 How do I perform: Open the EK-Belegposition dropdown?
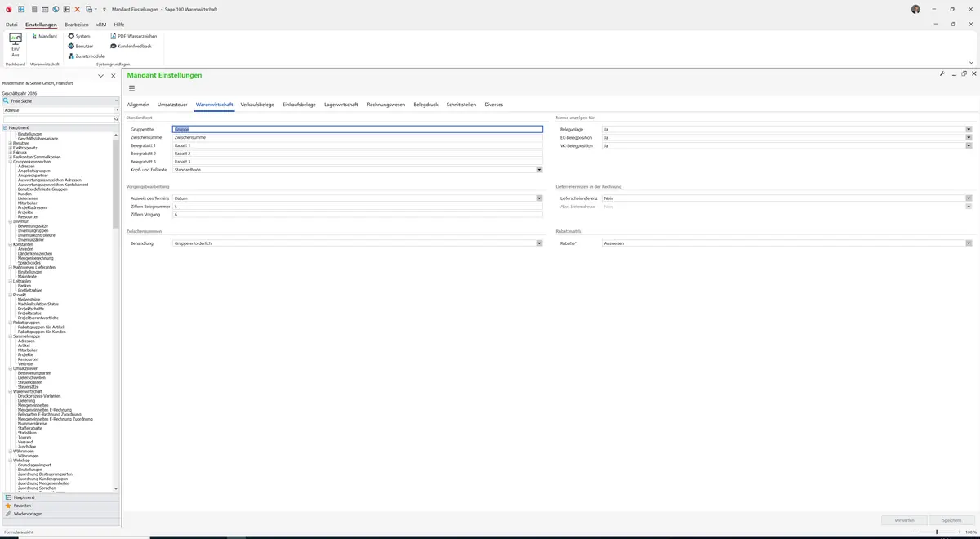tap(969, 137)
